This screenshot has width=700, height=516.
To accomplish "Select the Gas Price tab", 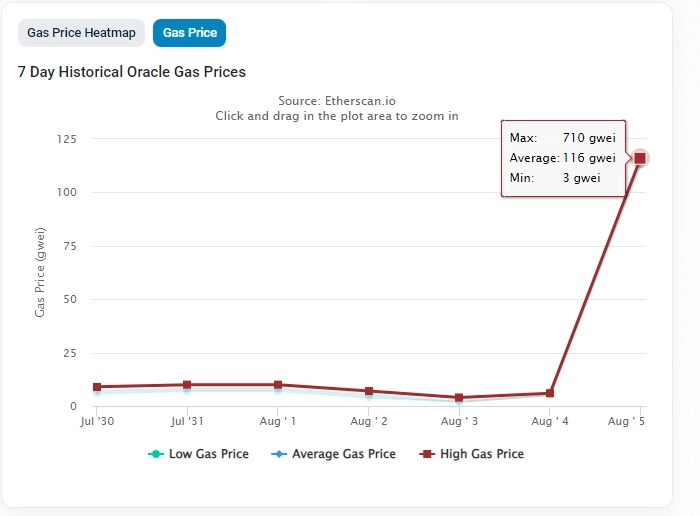I will coord(189,33).
